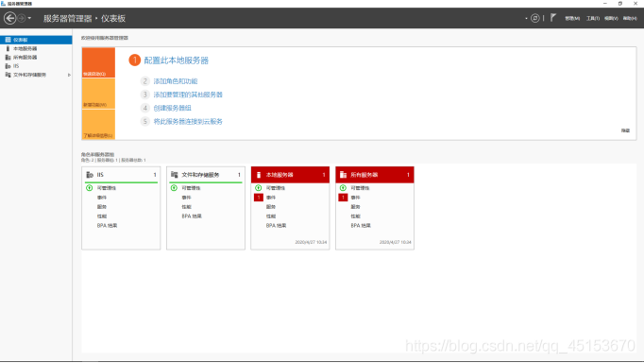This screenshot has height=363, width=644.
Task: Click 将此服务器连接到云服务 link
Action: 188,122
